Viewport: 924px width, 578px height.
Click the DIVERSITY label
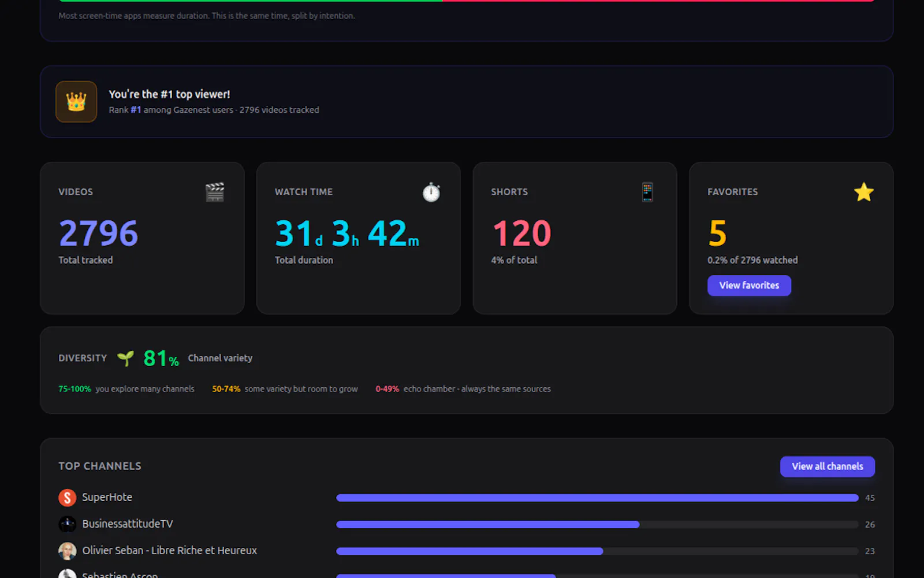[x=83, y=358]
